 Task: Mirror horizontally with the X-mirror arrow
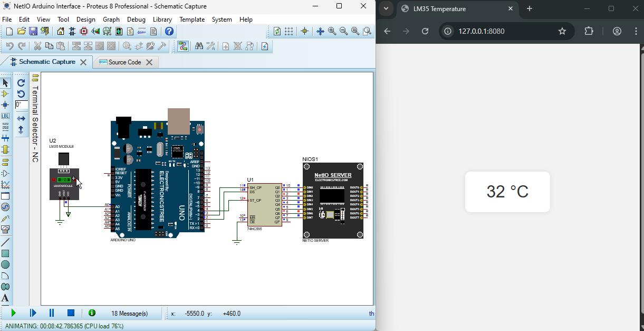(21, 119)
